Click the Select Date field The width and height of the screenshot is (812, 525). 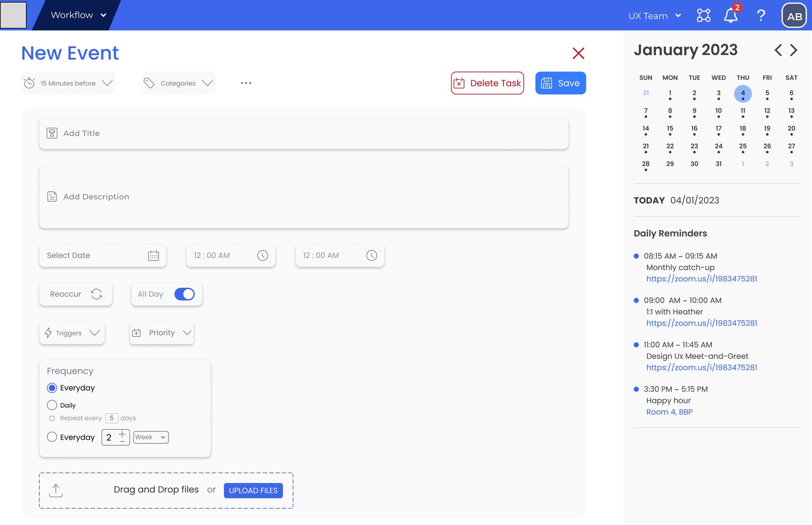[x=103, y=256]
